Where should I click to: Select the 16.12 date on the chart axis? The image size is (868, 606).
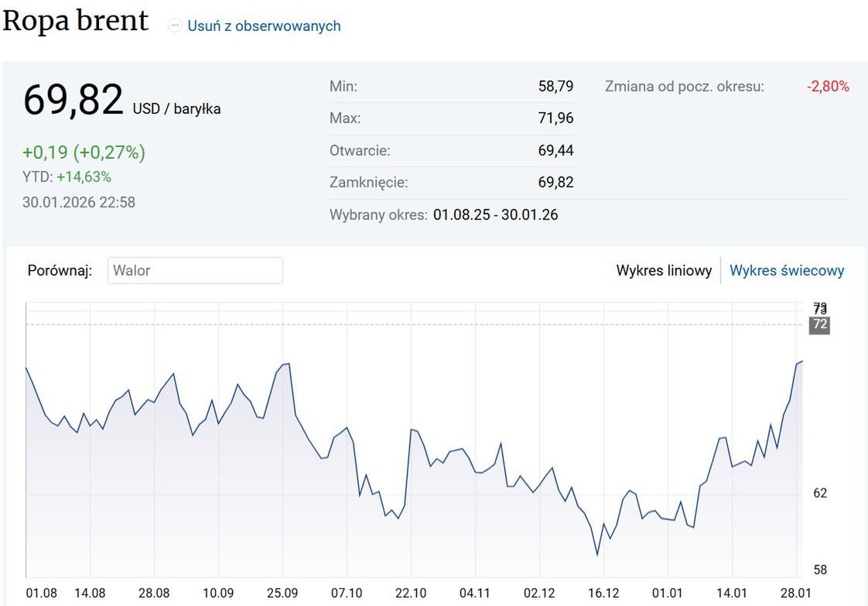tap(603, 593)
